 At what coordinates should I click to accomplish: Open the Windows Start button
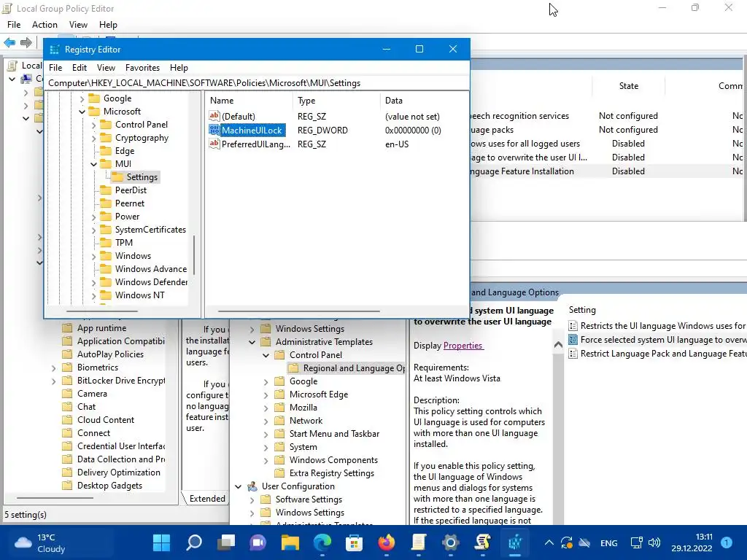pos(161,542)
